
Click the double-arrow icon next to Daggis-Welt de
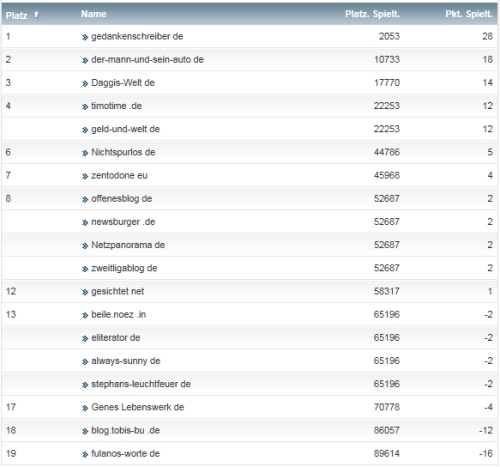85,84
